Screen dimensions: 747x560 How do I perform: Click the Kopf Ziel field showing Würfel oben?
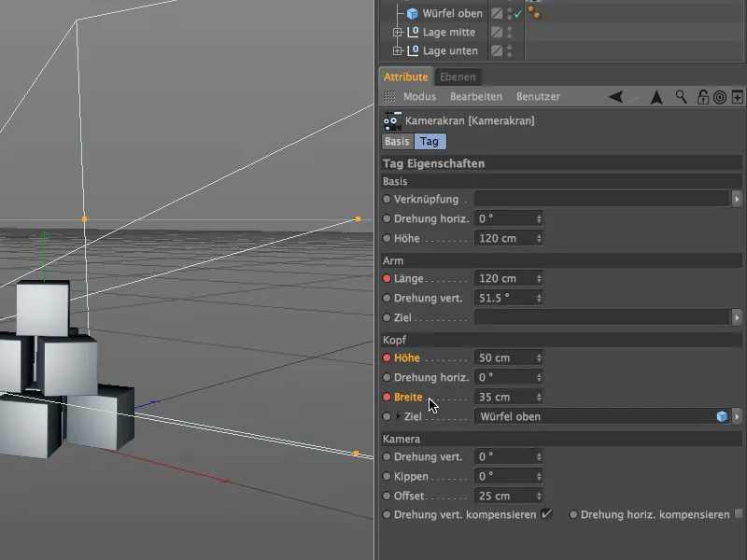point(602,416)
